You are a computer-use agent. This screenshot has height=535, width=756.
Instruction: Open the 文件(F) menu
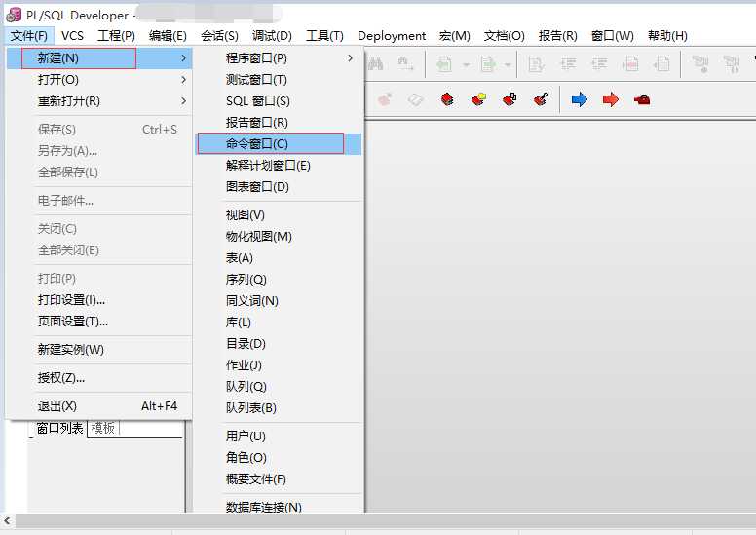pyautogui.click(x=29, y=36)
